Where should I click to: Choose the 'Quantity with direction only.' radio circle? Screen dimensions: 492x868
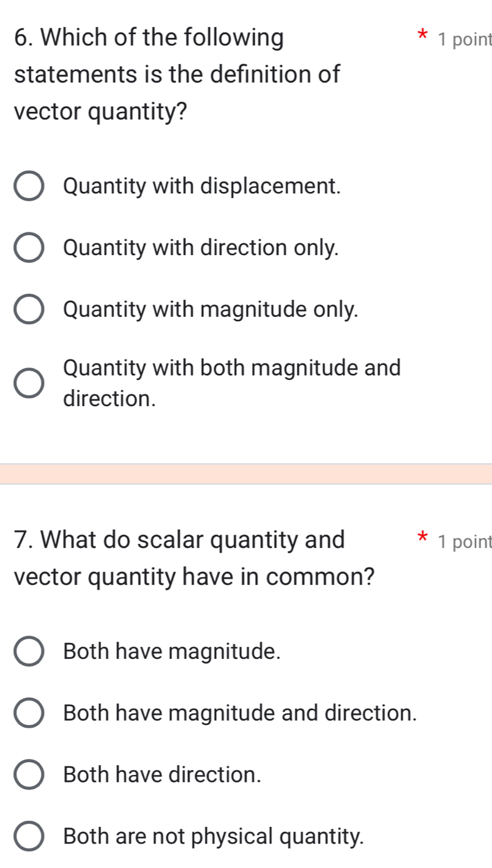tap(29, 249)
